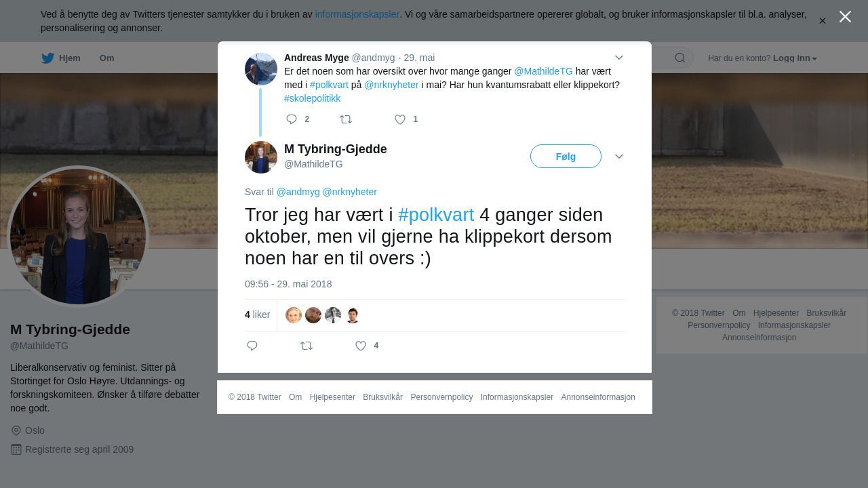Retweet M Tybring-Gjedde's polkvart tweet
Image resolution: width=868 pixels, height=488 pixels.
pos(307,346)
